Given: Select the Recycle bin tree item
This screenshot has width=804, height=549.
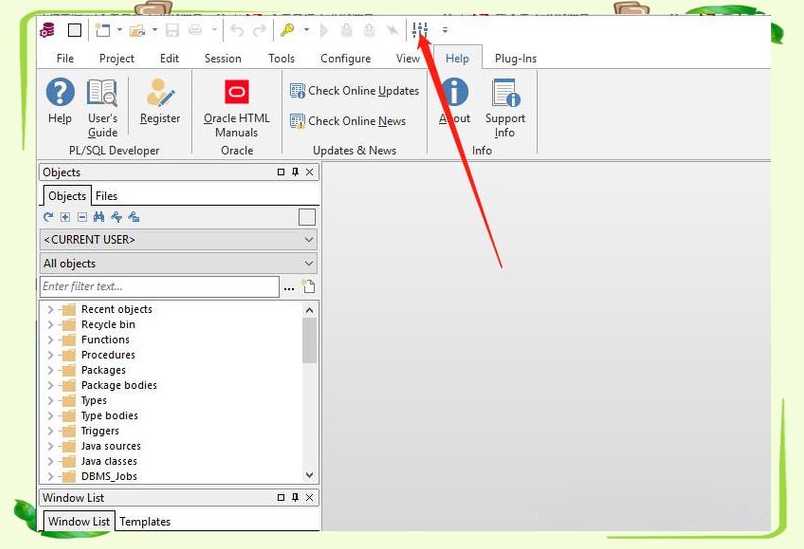Looking at the screenshot, I should point(108,324).
